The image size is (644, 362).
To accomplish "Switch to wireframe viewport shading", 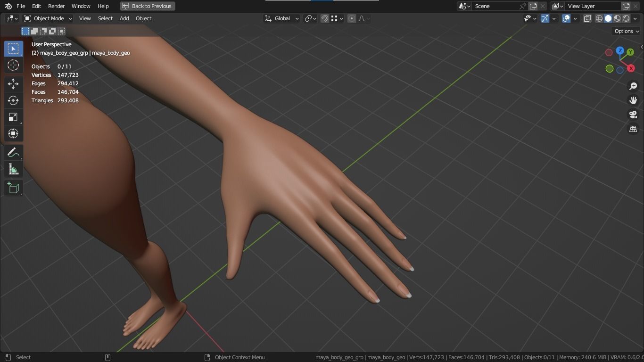I will coord(599,18).
